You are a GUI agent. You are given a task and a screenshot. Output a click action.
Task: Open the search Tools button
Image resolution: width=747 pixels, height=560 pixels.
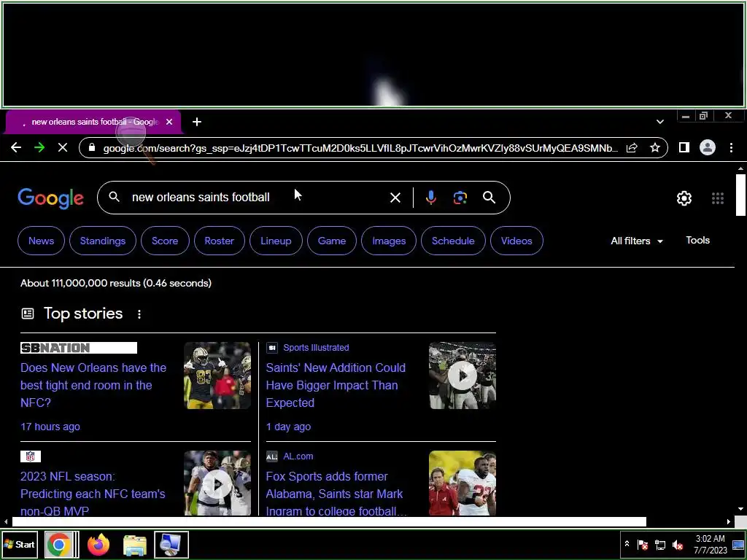click(697, 241)
